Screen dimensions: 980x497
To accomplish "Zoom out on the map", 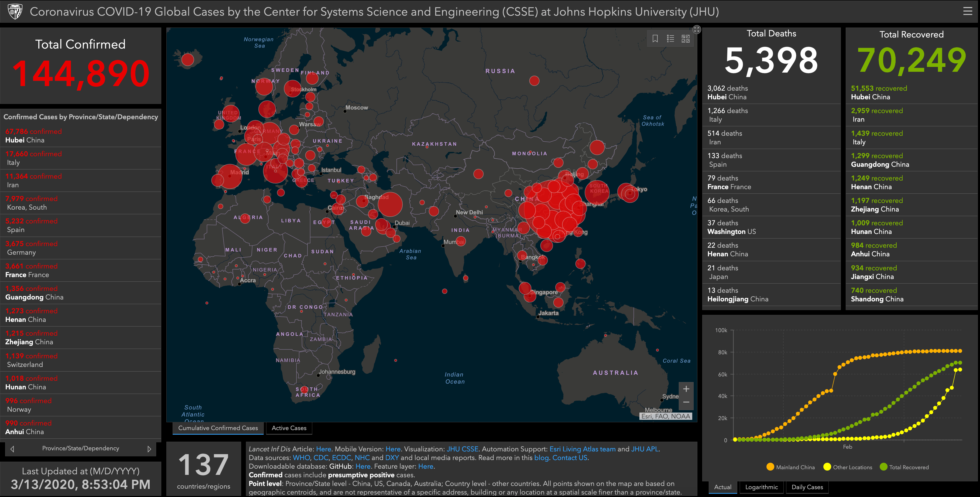I will 686,403.
